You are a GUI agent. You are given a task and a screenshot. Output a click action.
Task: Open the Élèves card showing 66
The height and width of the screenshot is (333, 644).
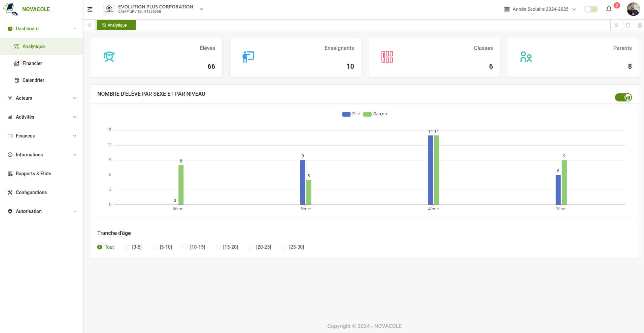(156, 58)
